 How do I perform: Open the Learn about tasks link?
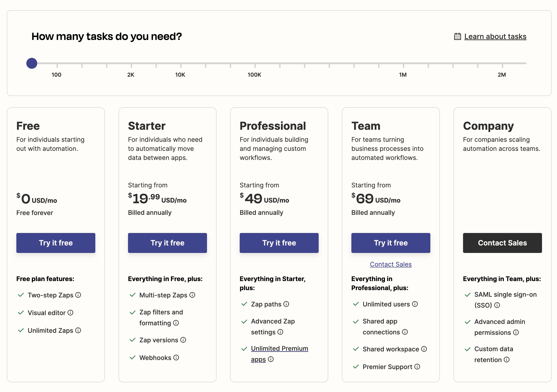tap(495, 36)
